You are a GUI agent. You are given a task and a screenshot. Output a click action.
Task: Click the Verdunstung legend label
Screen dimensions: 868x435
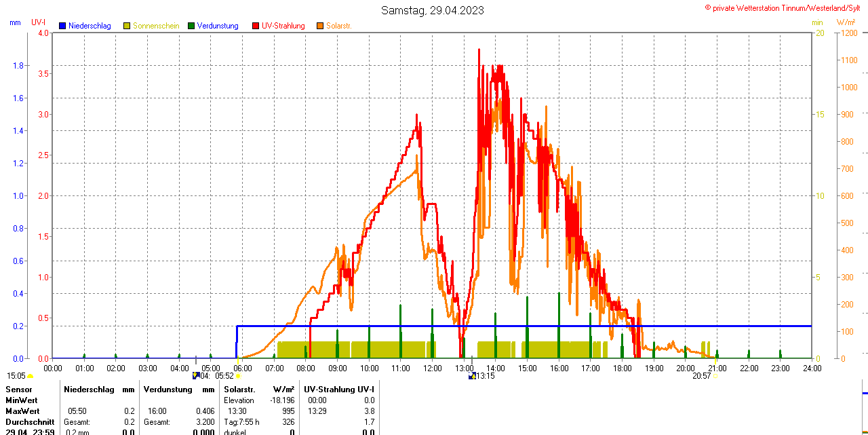[x=218, y=26]
